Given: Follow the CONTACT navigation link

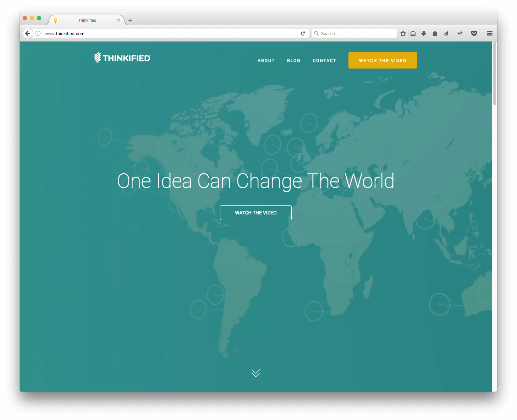Looking at the screenshot, I should (324, 61).
